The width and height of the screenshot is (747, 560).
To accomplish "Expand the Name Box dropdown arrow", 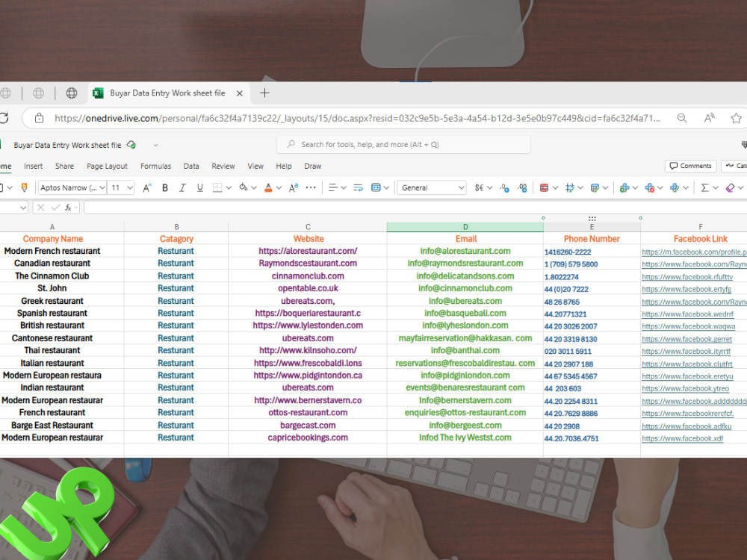I will 23,208.
